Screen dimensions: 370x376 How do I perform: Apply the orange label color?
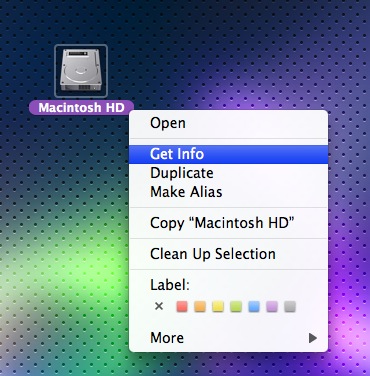(x=200, y=306)
